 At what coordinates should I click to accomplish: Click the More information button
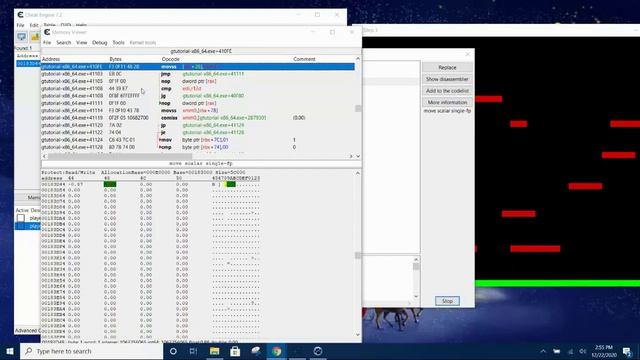pyautogui.click(x=447, y=102)
